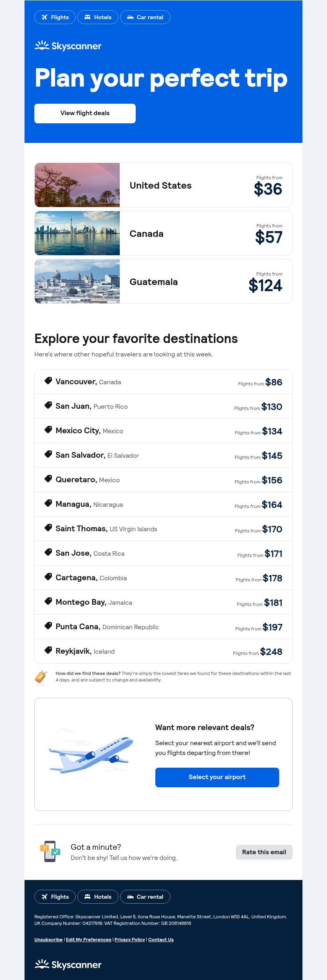
Task: Click the Canada skyline thumbnail
Action: pos(77,233)
